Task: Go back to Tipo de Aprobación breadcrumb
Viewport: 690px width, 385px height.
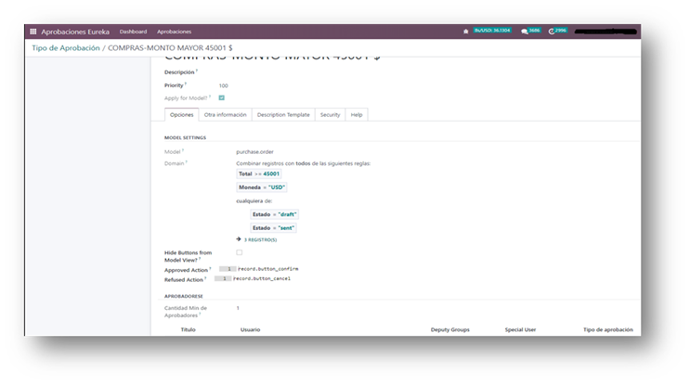Action: click(x=66, y=48)
